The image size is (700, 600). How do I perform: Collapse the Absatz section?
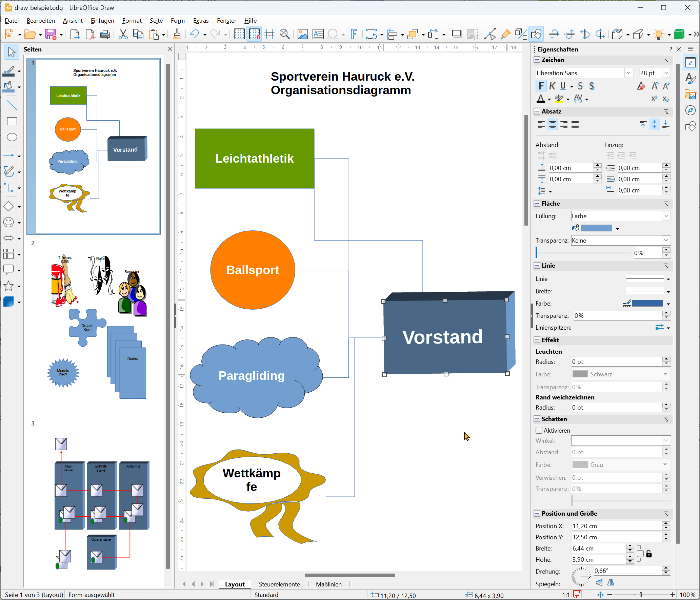click(537, 111)
